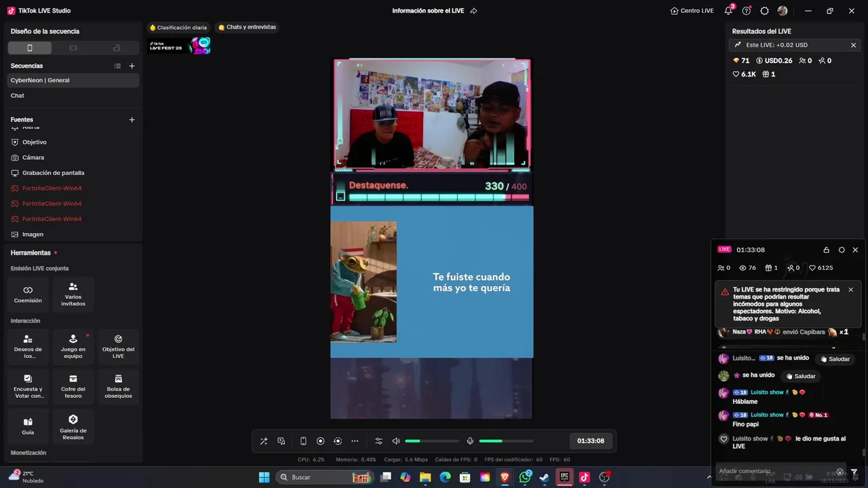Screen dimensions: 868x488
Task: Adjust the speaker volume slider
Action: coord(431,441)
